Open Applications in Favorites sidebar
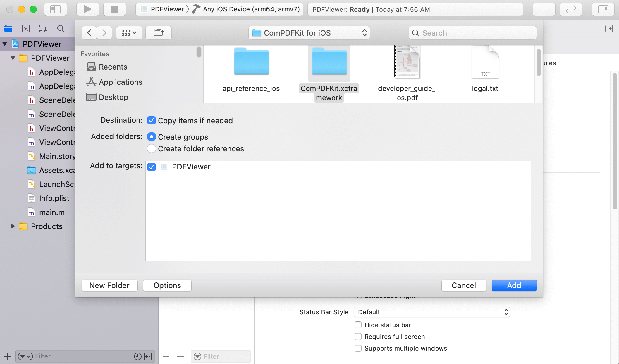This screenshot has height=364, width=619. tap(114, 82)
